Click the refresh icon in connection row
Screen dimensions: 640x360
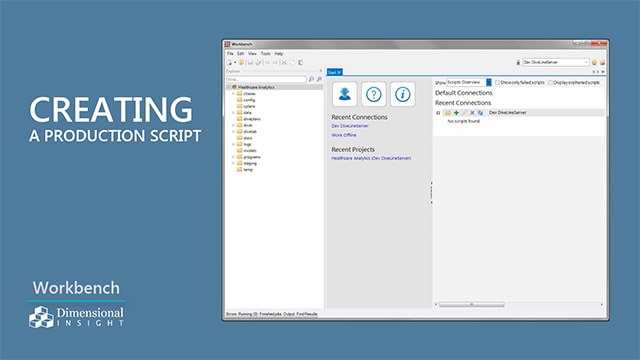(480, 113)
